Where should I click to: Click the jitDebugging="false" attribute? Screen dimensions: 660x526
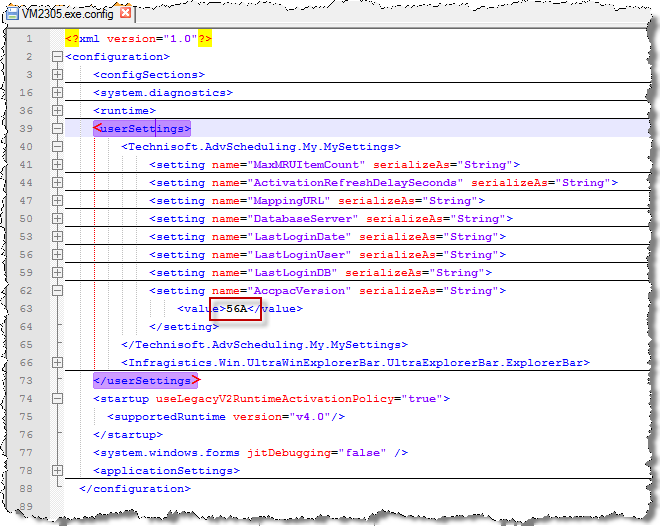(x=317, y=453)
